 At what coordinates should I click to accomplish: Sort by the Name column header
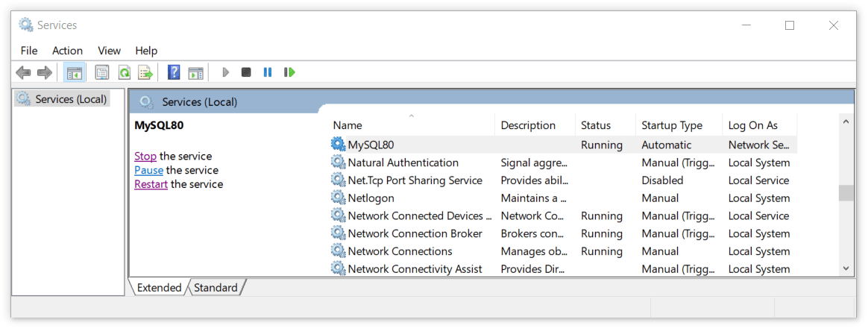(412, 125)
